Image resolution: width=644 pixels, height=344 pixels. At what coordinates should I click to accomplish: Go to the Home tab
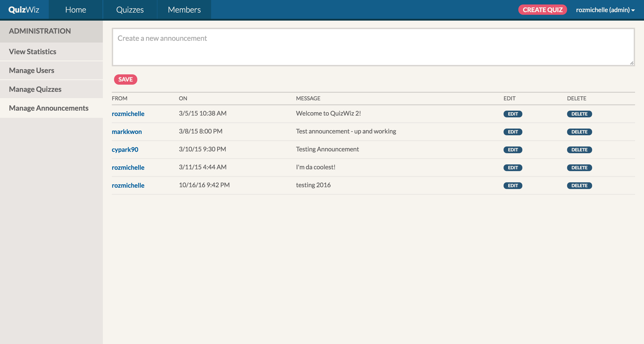pyautogui.click(x=76, y=9)
